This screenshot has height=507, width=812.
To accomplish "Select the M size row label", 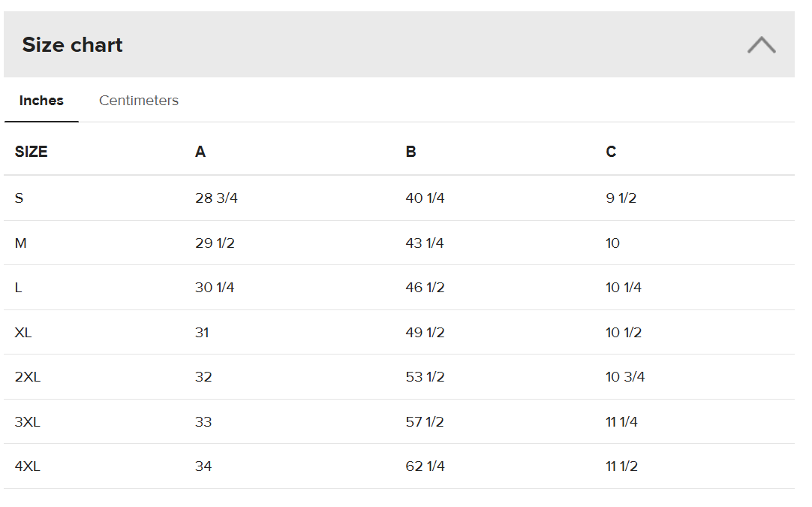I will 21,243.
